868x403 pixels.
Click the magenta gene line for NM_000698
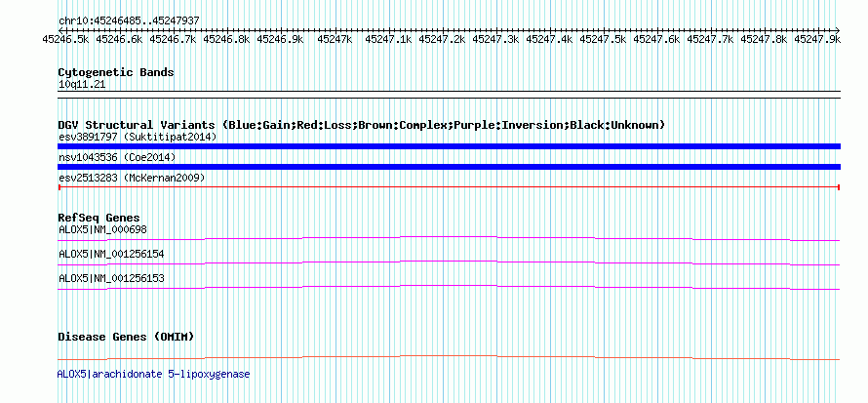click(449, 239)
